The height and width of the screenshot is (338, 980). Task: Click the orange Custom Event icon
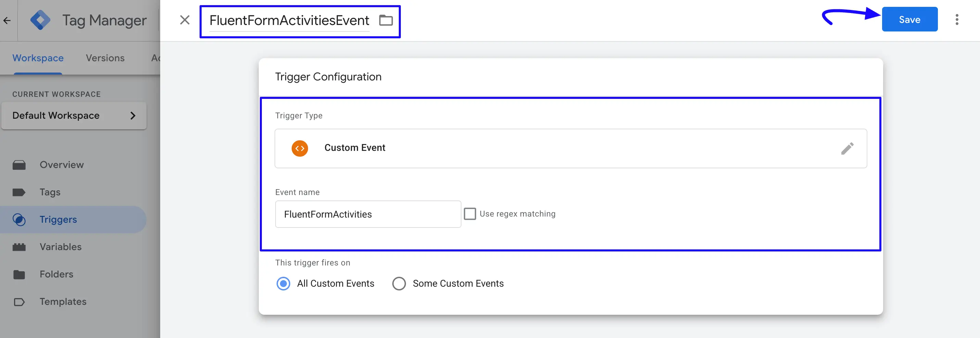(300, 148)
